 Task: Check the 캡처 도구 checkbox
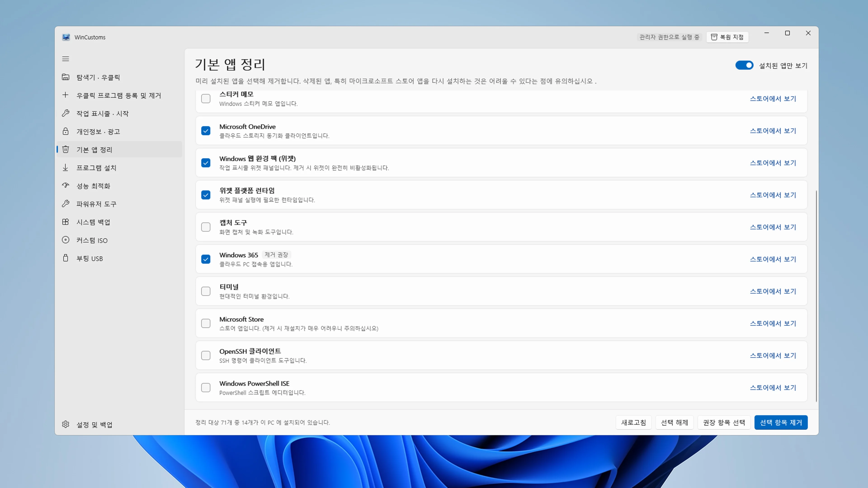point(205,227)
